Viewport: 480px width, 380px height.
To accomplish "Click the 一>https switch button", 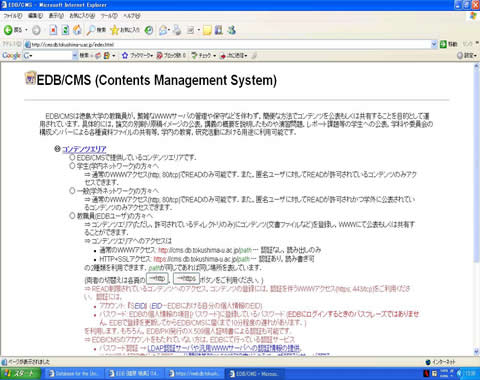I will point(186,279).
